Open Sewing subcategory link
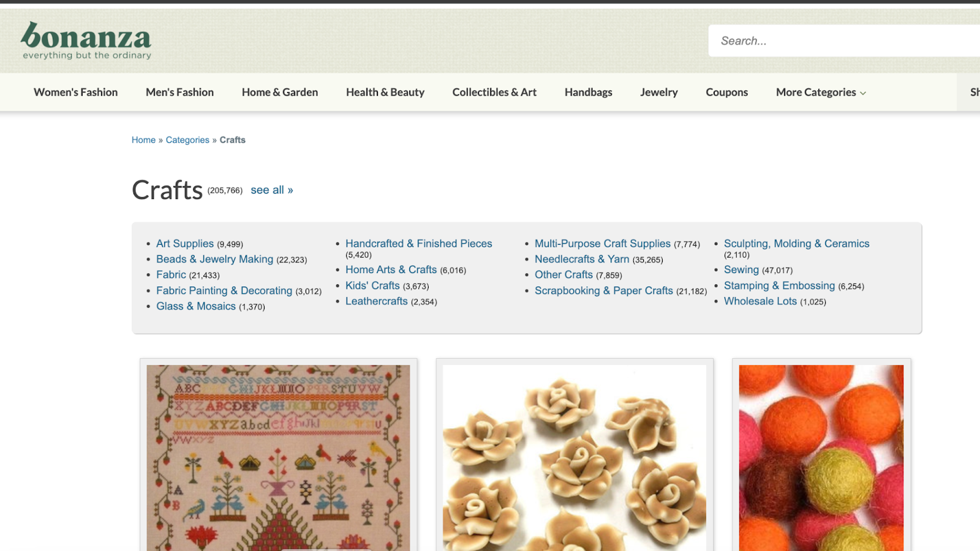The image size is (980, 551). click(741, 270)
